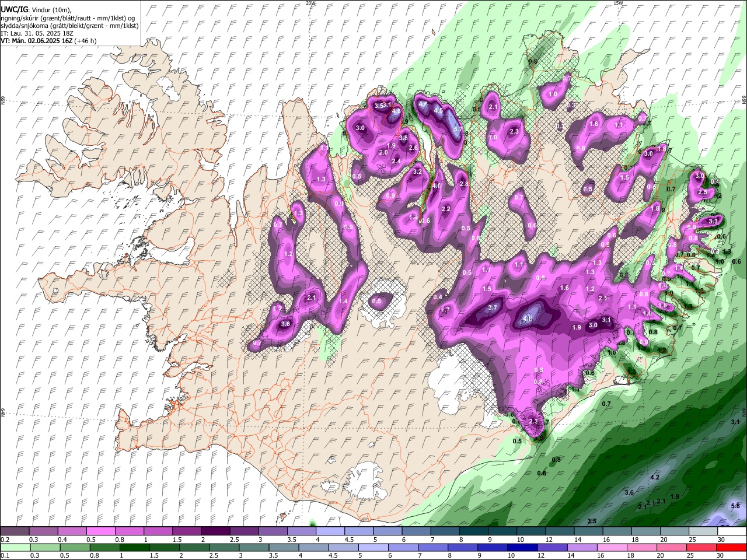Click the 2.6 precipitation value on the map
This screenshot has width=747, height=560.
(413, 148)
